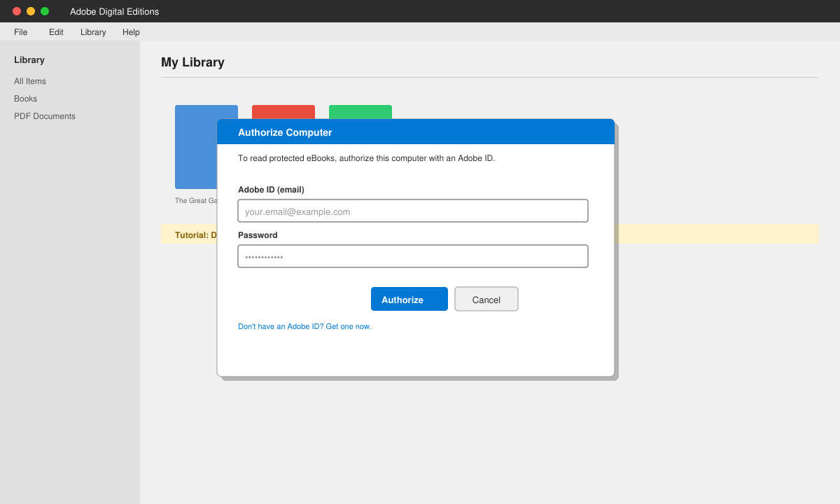The image size is (840, 504).
Task: Click the Authorize Computer dialog title
Action: click(x=285, y=132)
